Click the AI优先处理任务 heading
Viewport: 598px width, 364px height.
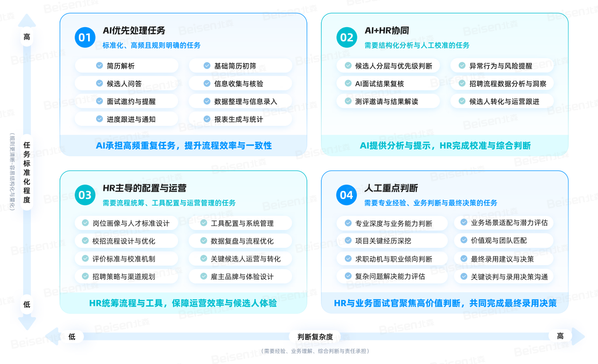pyautogui.click(x=134, y=30)
